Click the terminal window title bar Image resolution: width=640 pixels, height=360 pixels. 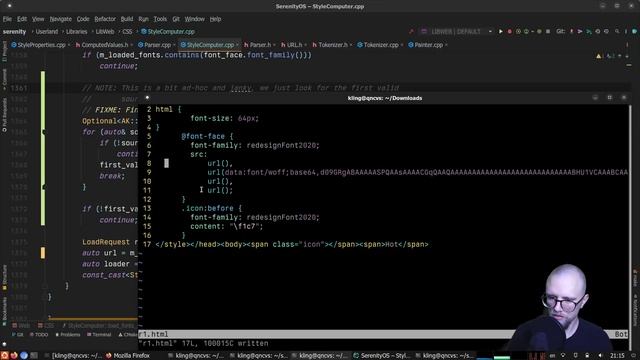[x=384, y=98]
